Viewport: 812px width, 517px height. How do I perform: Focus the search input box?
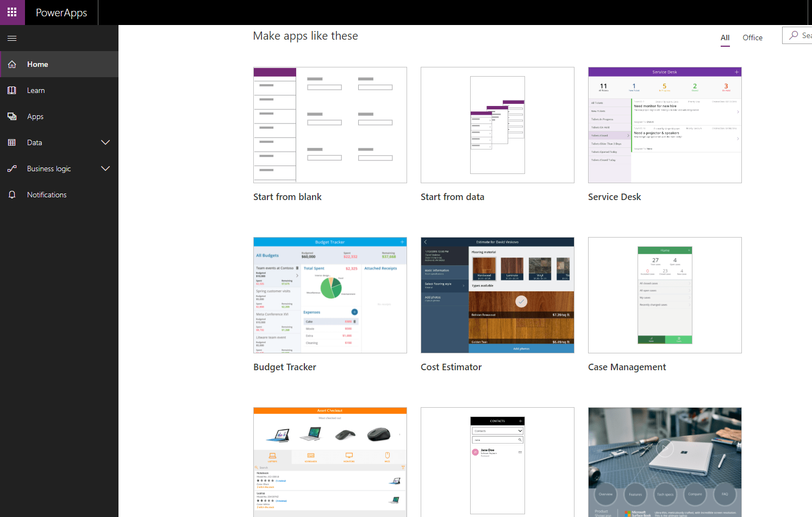coord(797,35)
